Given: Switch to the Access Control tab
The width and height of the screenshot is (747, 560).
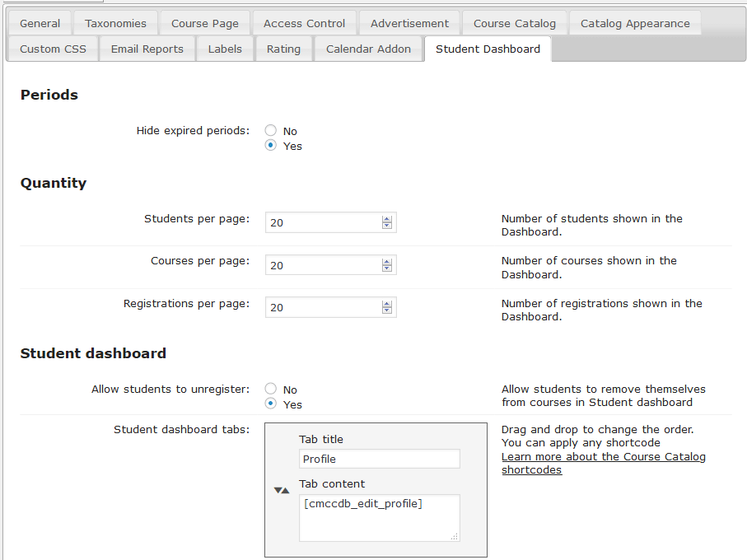Looking at the screenshot, I should [x=304, y=23].
